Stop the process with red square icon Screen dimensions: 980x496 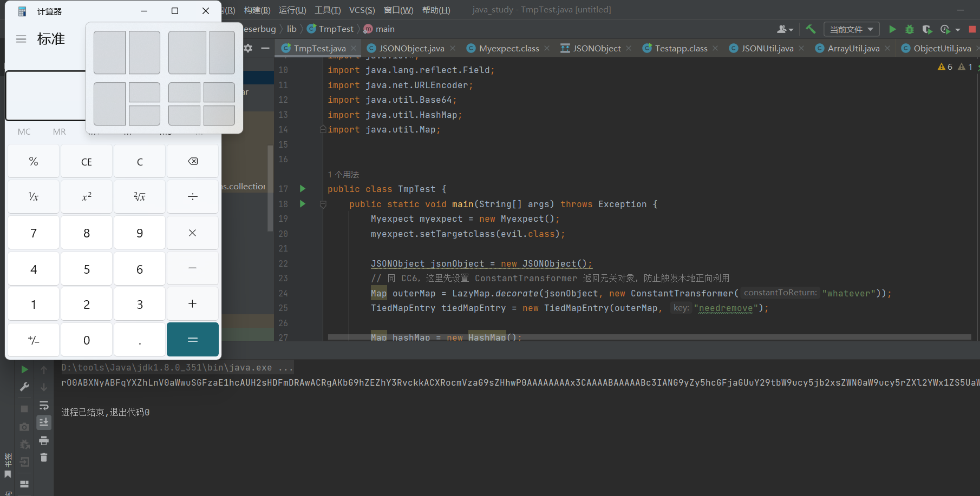point(972,29)
